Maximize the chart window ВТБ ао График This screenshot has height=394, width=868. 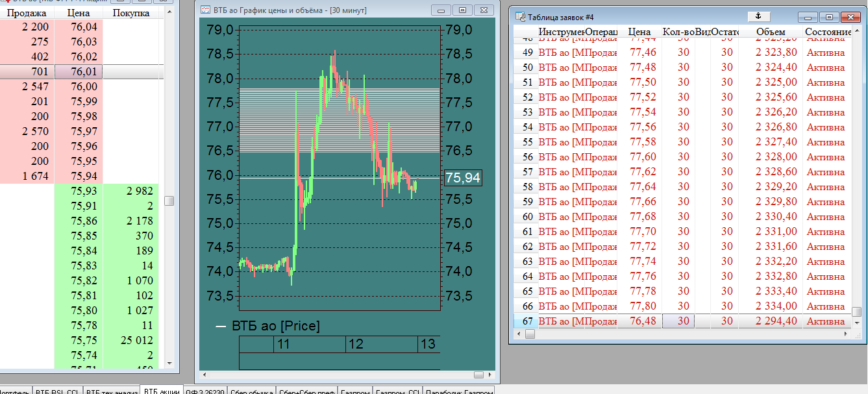click(x=462, y=10)
